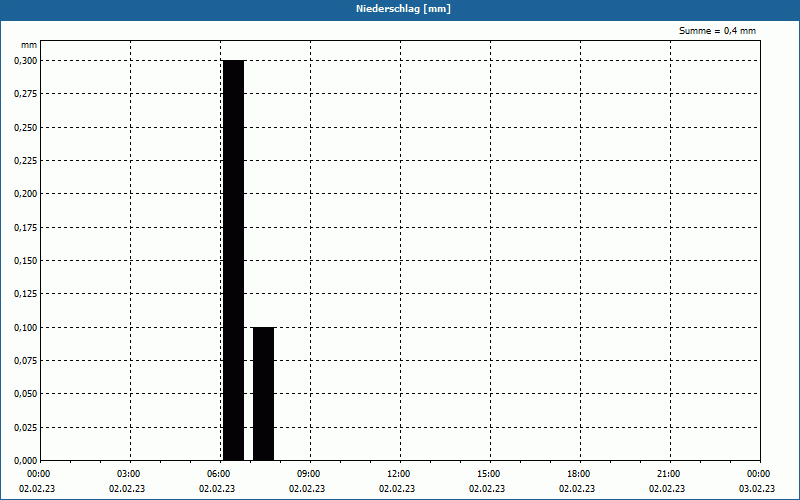Click the 12:00 time axis label

398,474
